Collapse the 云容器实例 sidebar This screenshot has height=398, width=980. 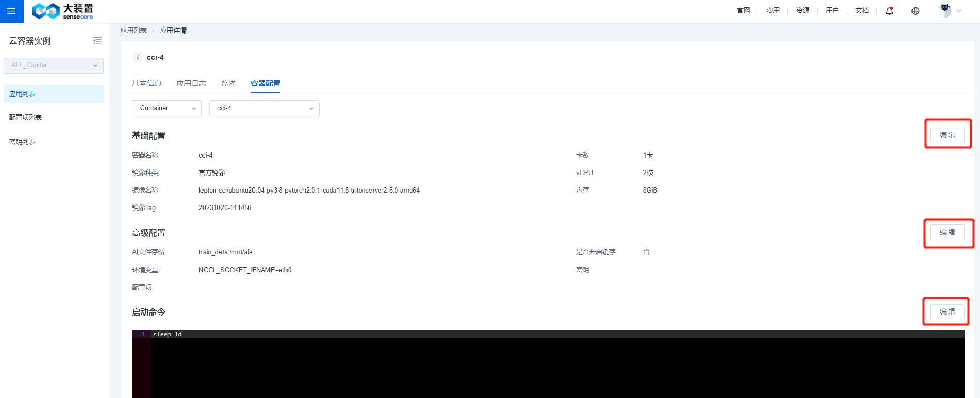tap(97, 41)
